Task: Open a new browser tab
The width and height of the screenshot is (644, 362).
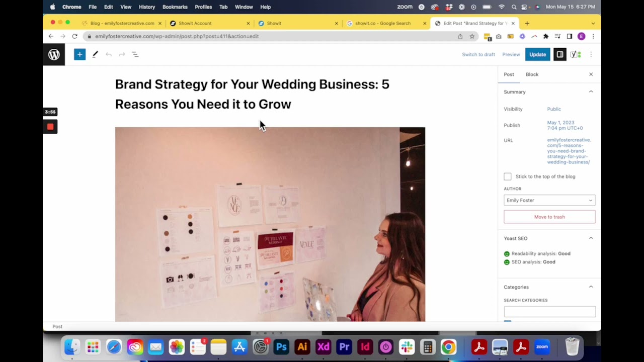Action: click(x=527, y=23)
